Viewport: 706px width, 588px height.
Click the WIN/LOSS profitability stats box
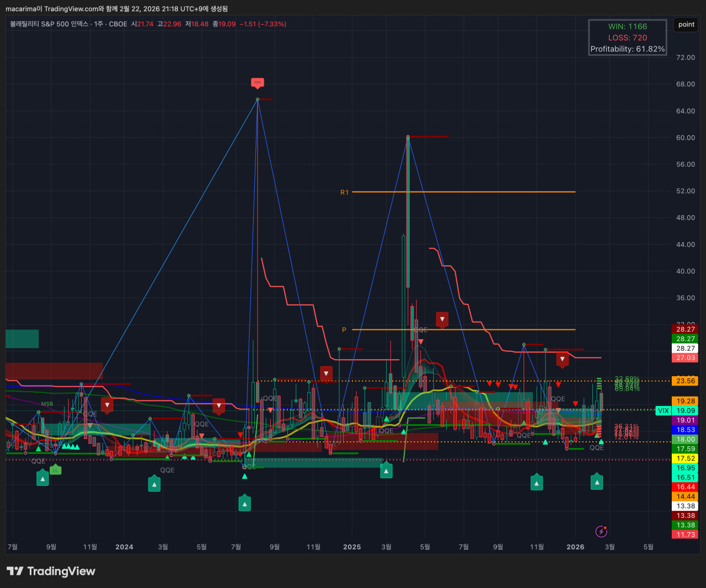628,38
